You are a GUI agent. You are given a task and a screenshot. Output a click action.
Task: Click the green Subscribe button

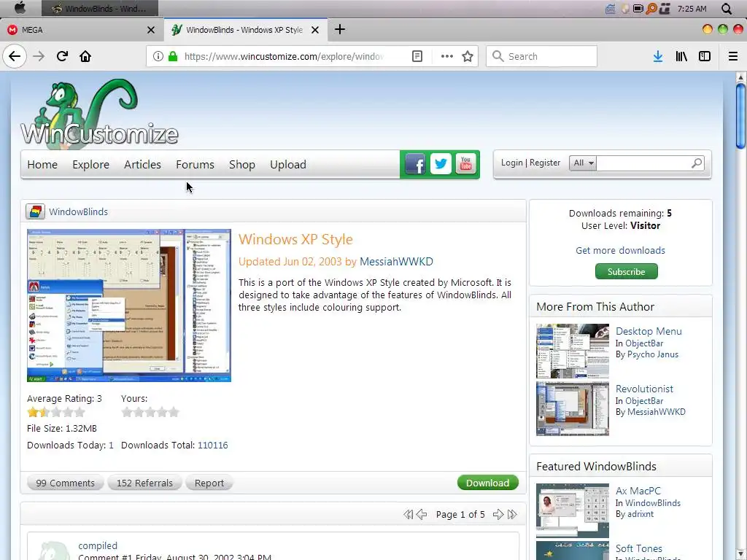click(626, 271)
